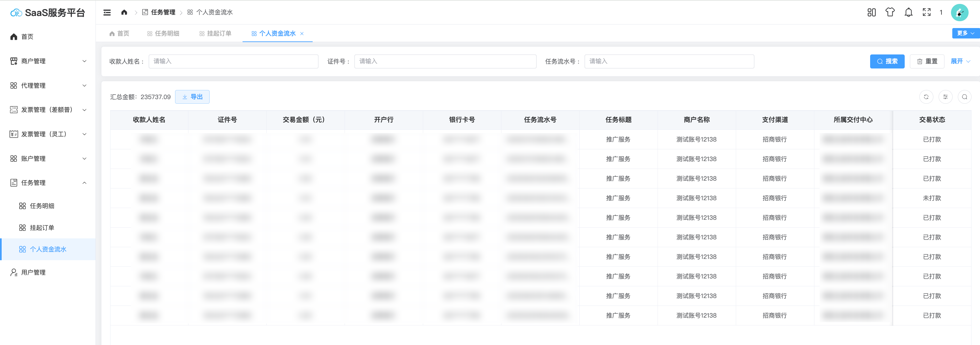
Task: Open the 更多 dropdown
Action: point(965,34)
